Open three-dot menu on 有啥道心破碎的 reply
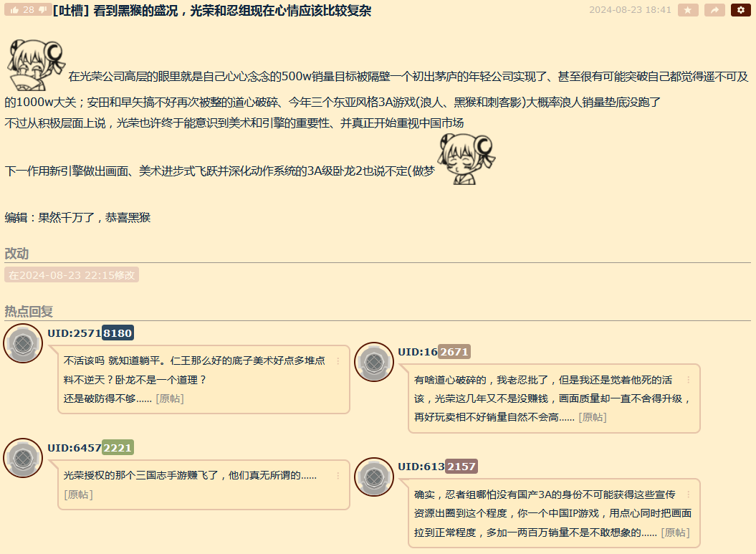Viewport: 756px width, 554px height. tap(689, 380)
